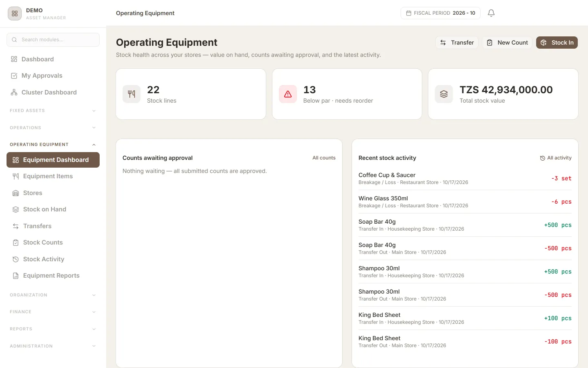
Task: Open the Fiscal Period 2026 - 10 selector
Action: (x=441, y=13)
